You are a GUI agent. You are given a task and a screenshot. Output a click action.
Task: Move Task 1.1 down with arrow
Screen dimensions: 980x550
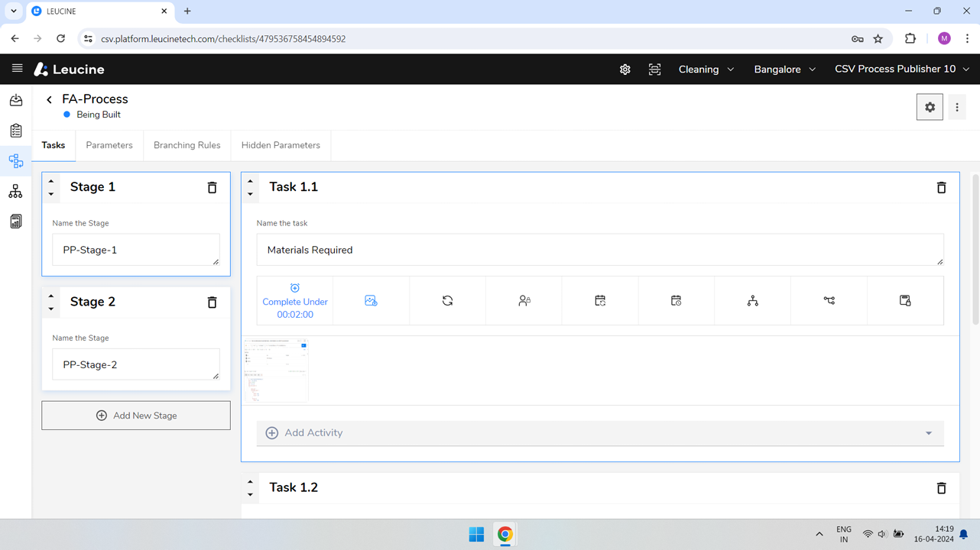point(250,194)
